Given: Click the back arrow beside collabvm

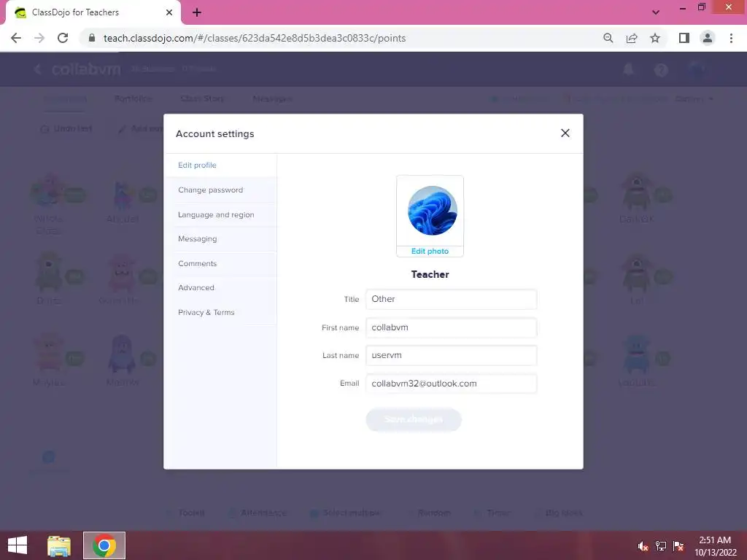Looking at the screenshot, I should [38, 69].
